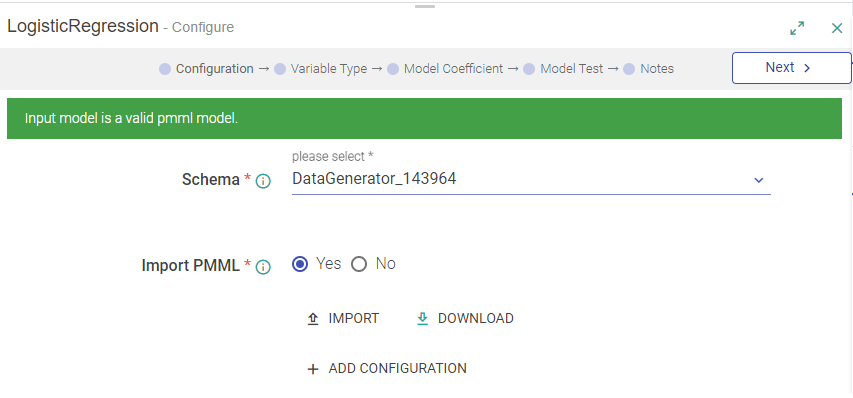Expand the configure panel to full screen

point(797,28)
